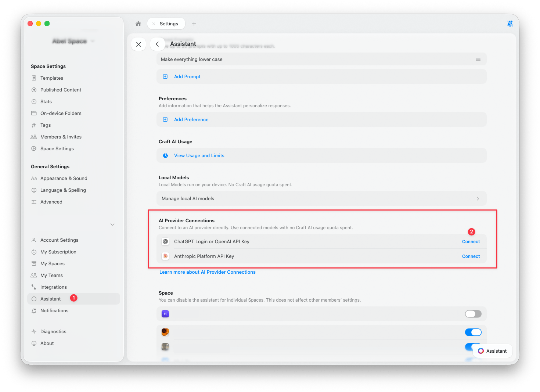Click the Members & Invites people icon
Image resolution: width=540 pixels, height=392 pixels.
tap(34, 137)
